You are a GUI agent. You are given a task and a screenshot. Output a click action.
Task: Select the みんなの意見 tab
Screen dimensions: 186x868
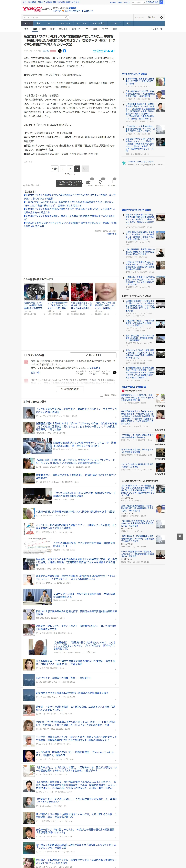coord(99,24)
